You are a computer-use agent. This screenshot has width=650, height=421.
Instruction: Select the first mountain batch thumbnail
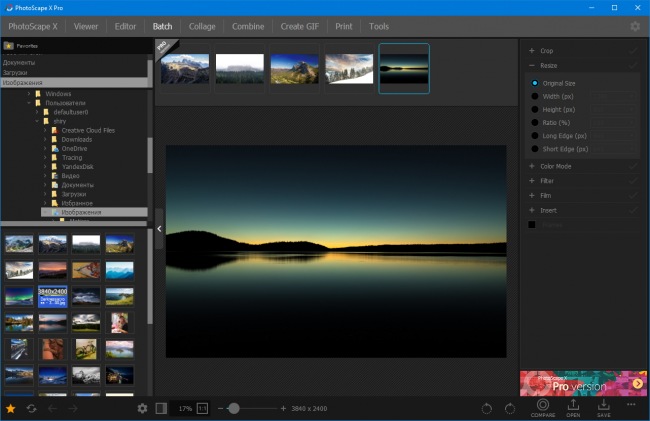pyautogui.click(x=185, y=68)
